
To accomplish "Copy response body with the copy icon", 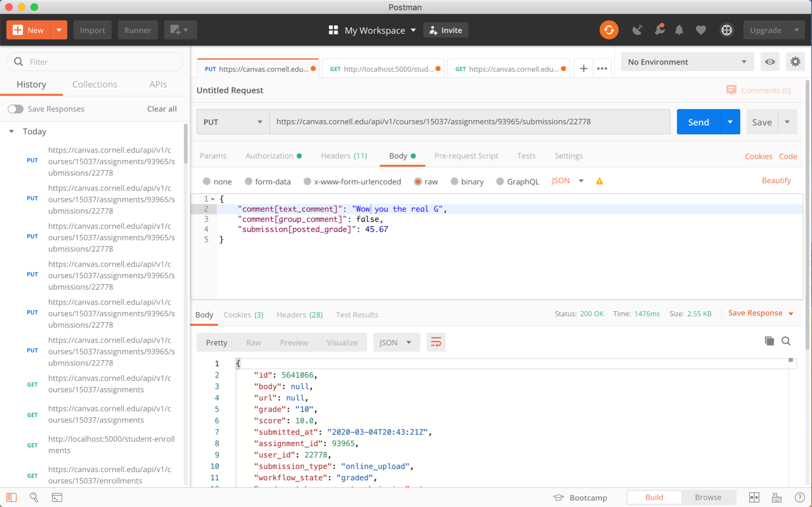I will 769,341.
